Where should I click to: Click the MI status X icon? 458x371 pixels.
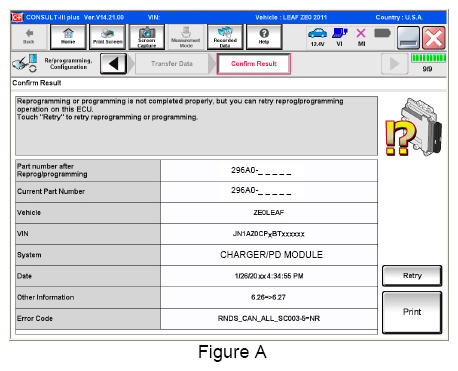[x=361, y=37]
